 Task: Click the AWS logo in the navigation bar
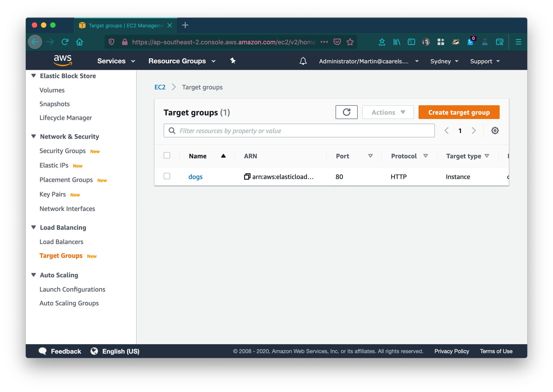coord(62,61)
